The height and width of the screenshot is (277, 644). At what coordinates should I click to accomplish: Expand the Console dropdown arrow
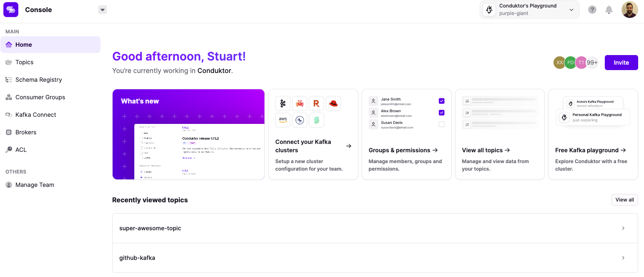point(103,10)
